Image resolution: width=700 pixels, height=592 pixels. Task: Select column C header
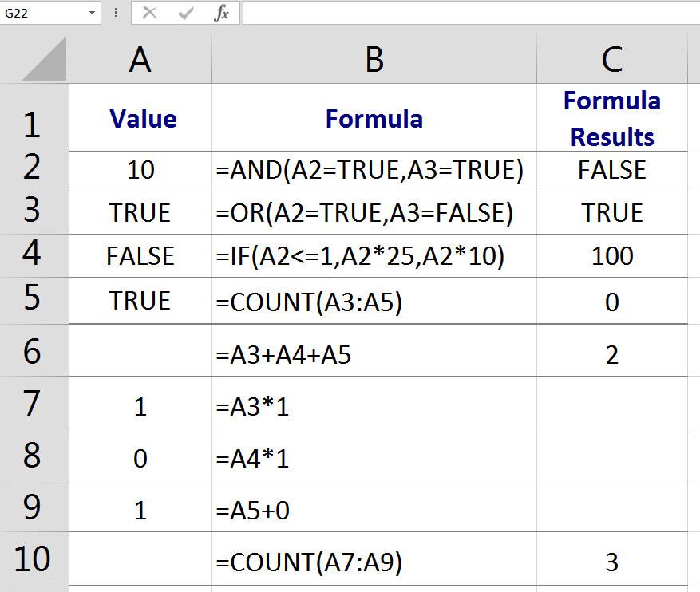tap(611, 60)
